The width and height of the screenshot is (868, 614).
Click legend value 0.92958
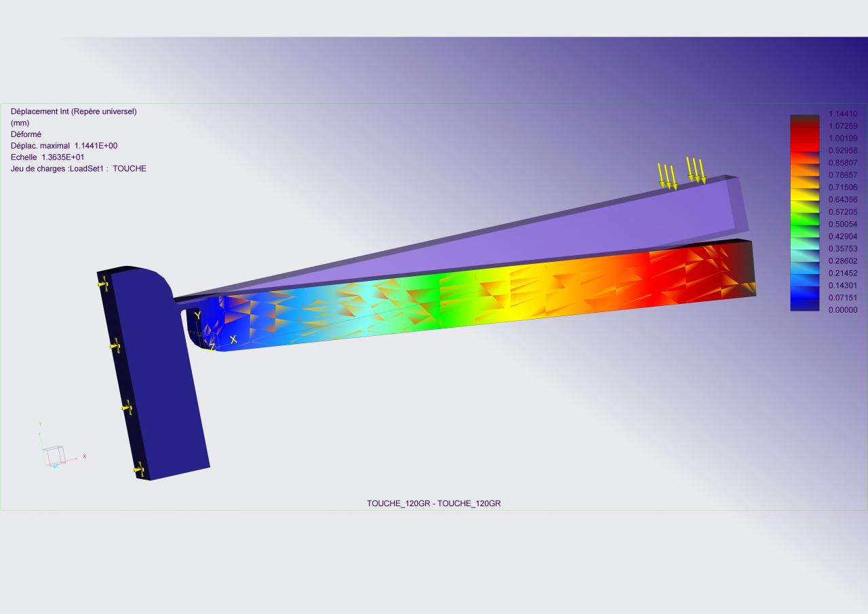coord(843,151)
